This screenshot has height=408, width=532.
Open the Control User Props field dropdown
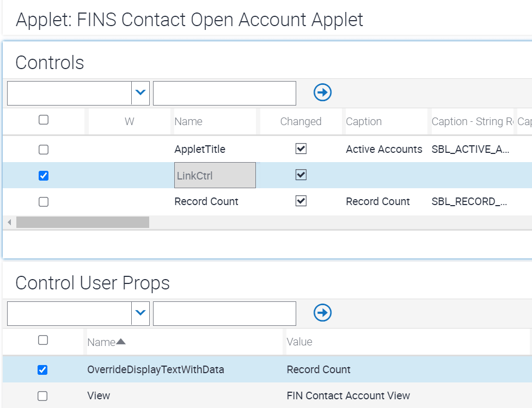(x=140, y=313)
